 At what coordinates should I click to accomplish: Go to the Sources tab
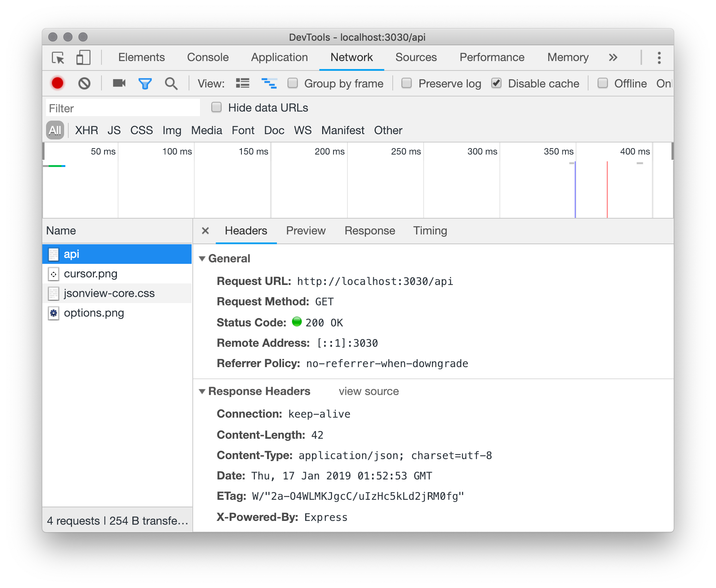tap(416, 57)
